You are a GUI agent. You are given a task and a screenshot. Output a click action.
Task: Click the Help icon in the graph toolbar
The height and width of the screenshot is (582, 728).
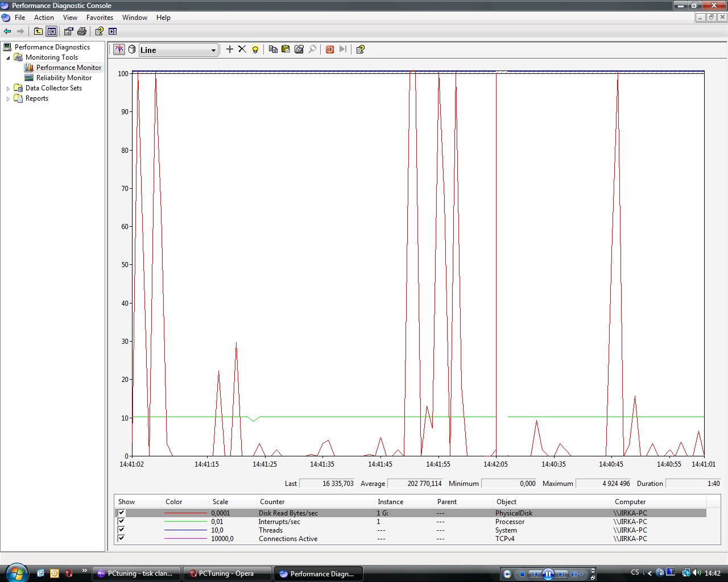(360, 49)
